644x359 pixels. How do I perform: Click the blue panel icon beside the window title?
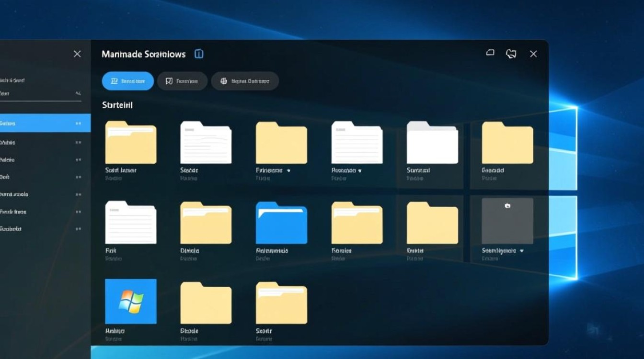point(199,54)
